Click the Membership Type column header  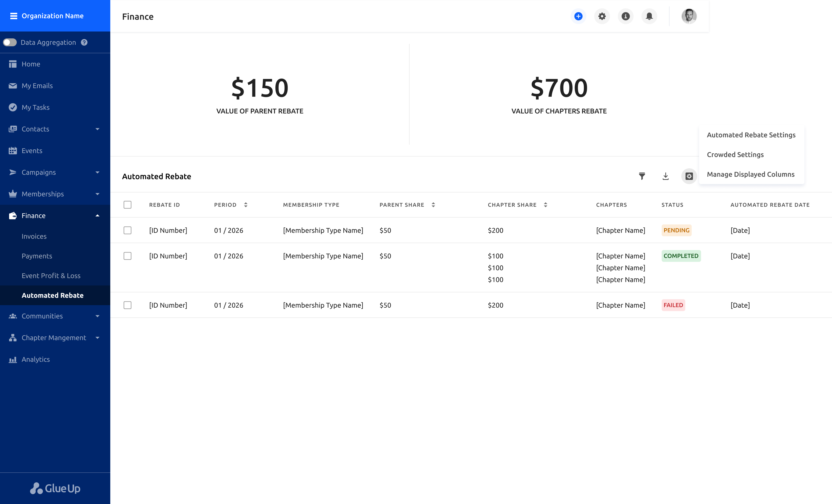pos(311,205)
